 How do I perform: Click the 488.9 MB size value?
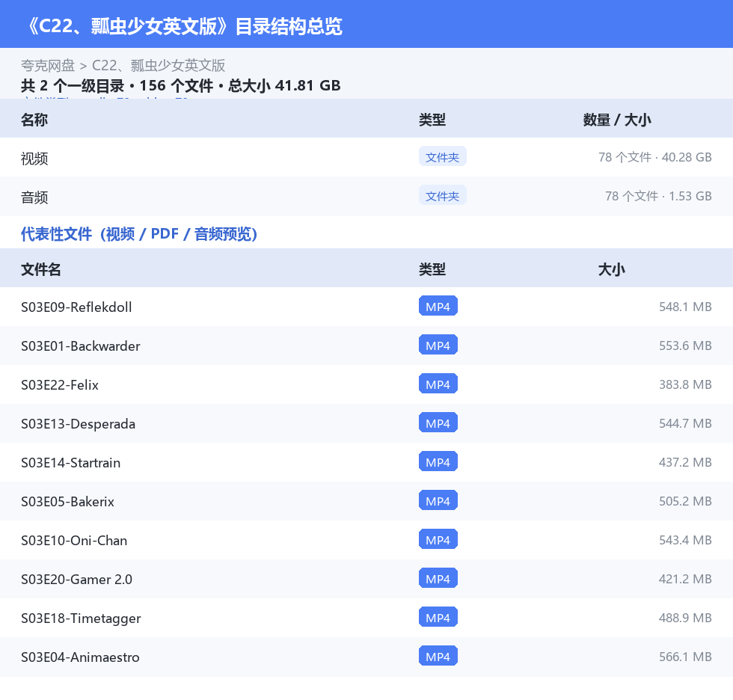(x=685, y=618)
